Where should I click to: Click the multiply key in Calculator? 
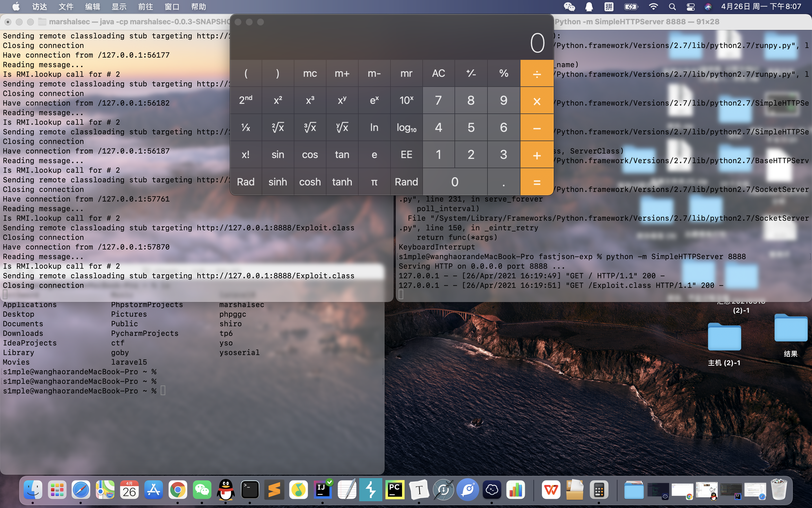(x=537, y=100)
